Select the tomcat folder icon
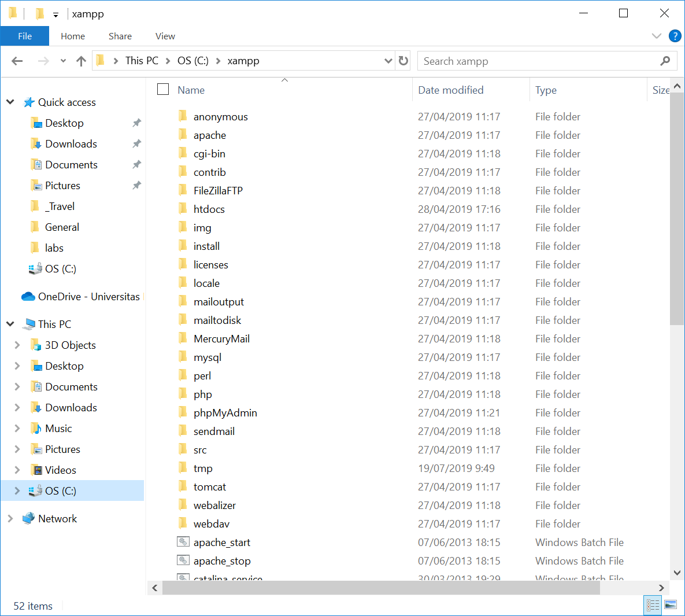 [183, 486]
